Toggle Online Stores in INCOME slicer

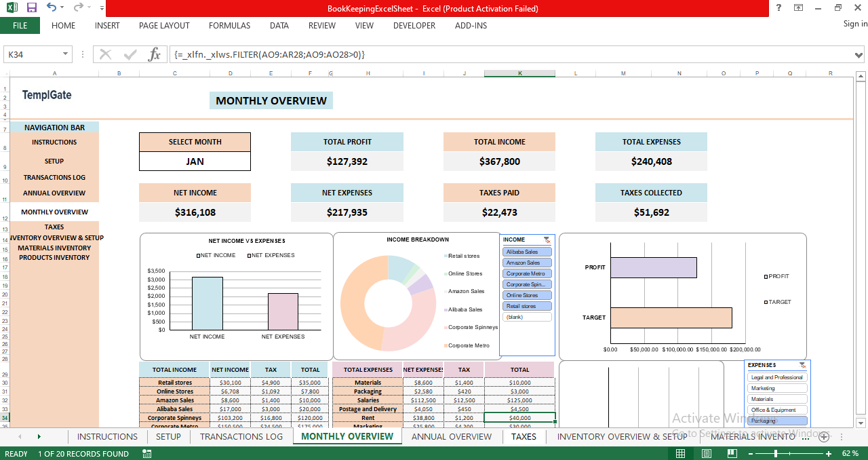click(528, 295)
